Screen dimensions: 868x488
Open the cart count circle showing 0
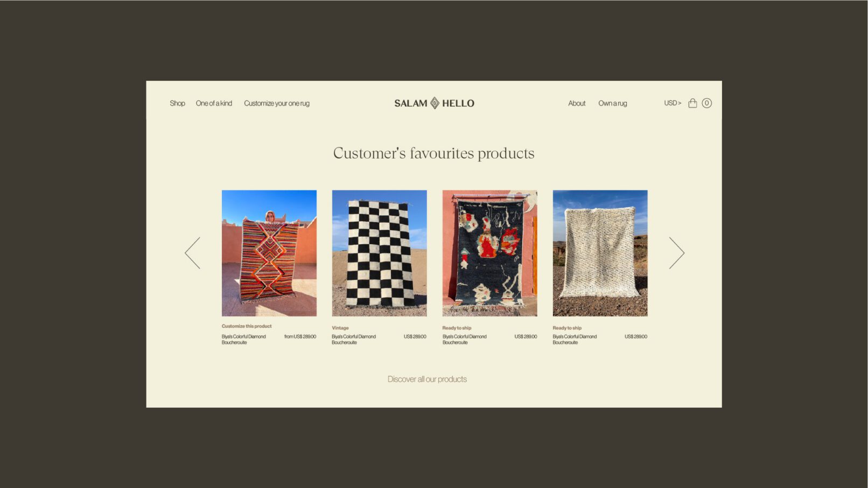[x=706, y=103]
